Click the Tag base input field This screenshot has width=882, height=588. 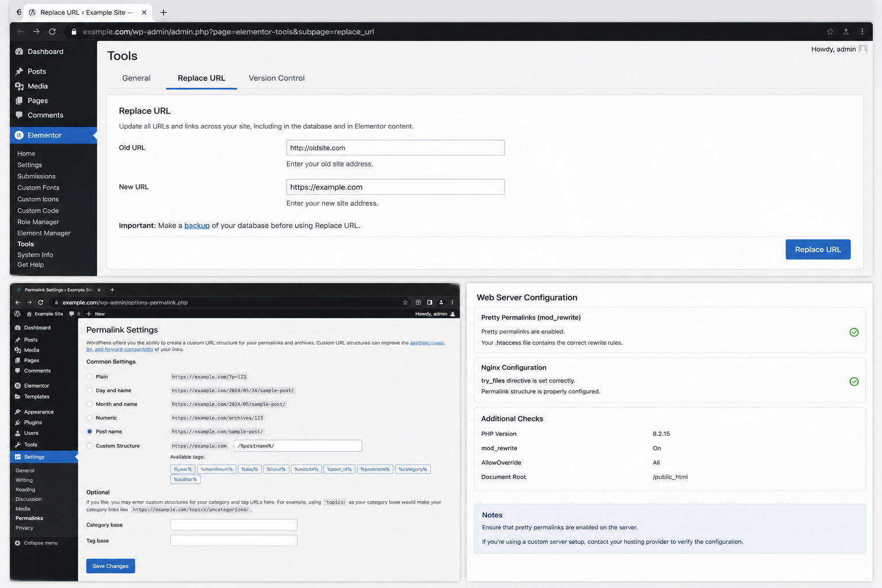234,541
